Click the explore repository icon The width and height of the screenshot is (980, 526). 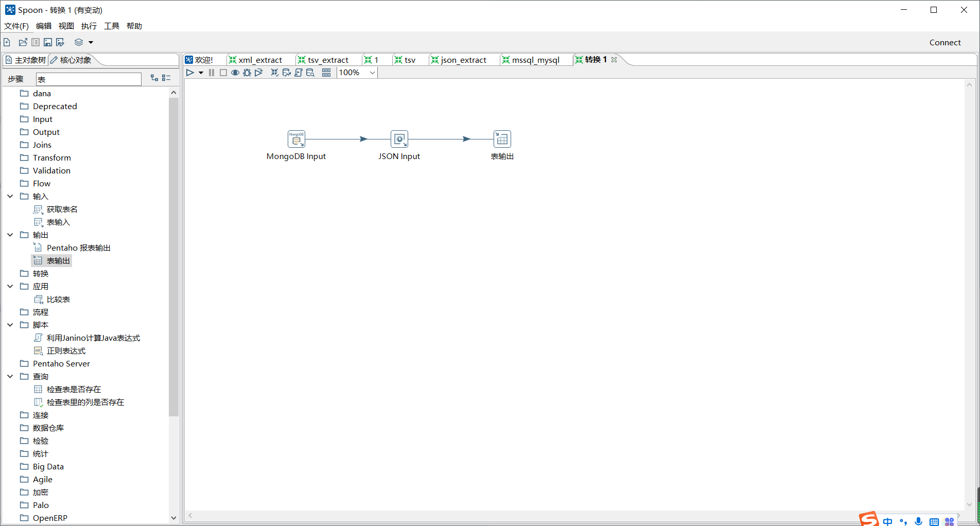coord(36,42)
